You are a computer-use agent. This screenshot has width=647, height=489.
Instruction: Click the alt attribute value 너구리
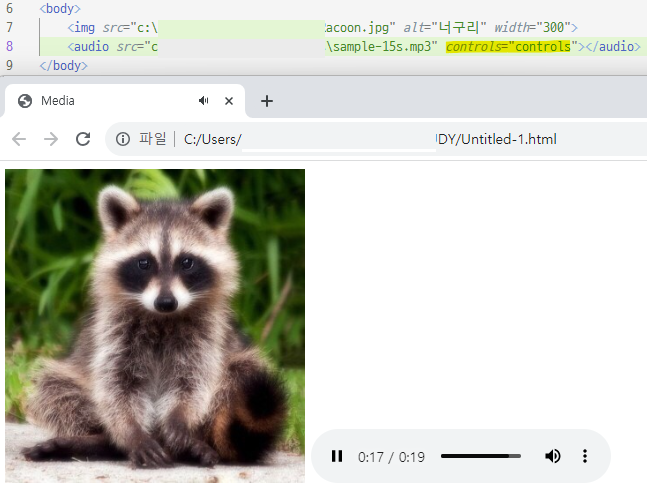tap(458, 28)
